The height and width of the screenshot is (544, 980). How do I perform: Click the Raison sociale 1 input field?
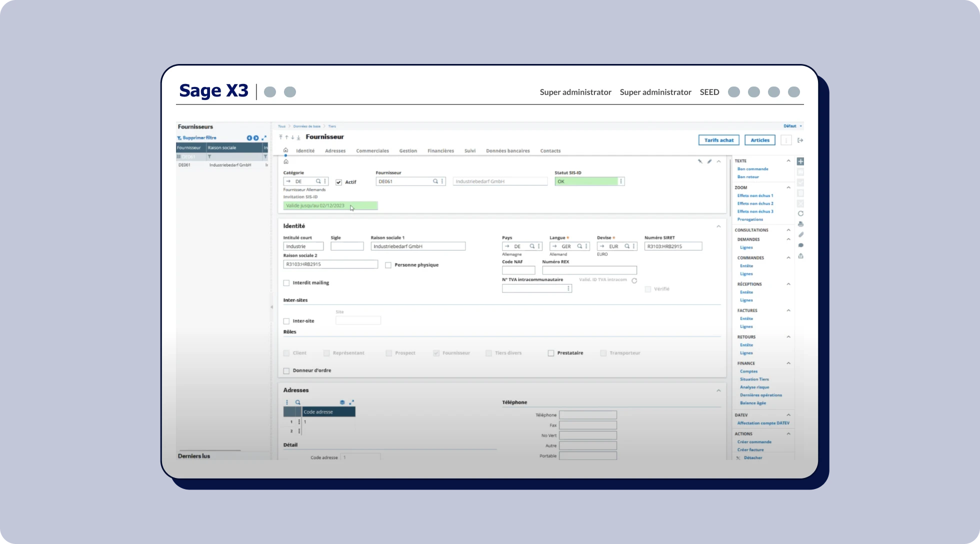click(418, 246)
